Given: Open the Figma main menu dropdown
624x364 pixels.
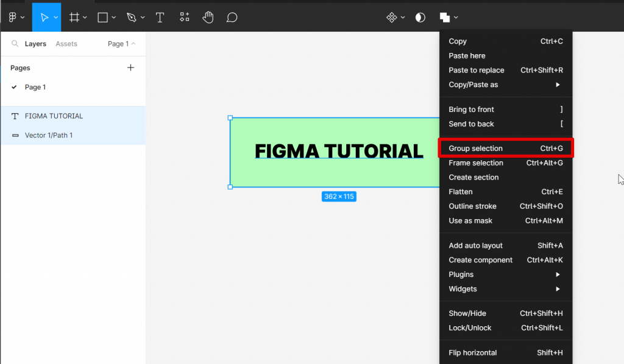Looking at the screenshot, I should [x=13, y=17].
